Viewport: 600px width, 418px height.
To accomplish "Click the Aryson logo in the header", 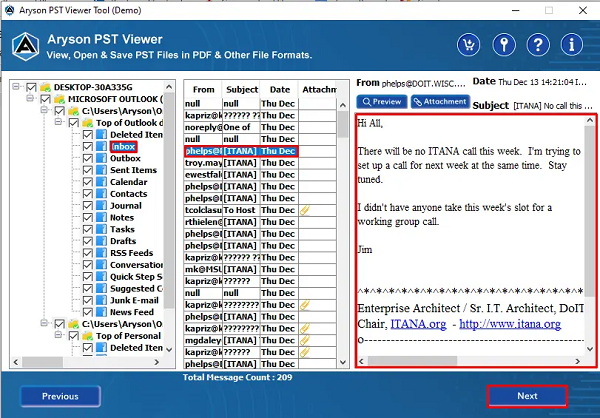I will click(x=26, y=46).
